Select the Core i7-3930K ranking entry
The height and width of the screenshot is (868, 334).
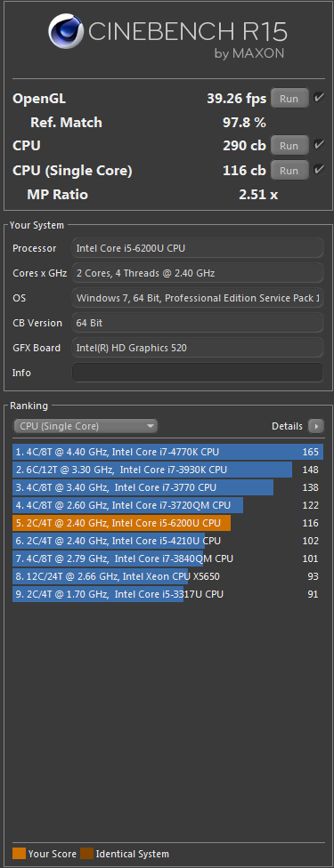tap(167, 470)
